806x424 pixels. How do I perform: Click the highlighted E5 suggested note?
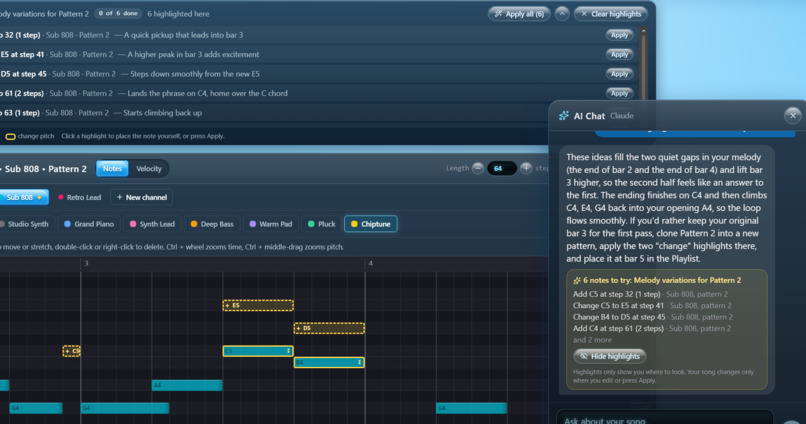pyautogui.click(x=258, y=305)
